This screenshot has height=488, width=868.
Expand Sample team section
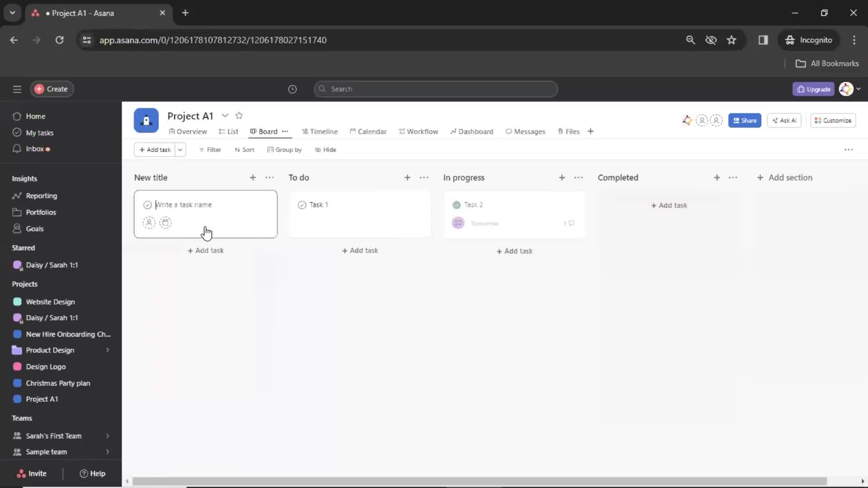(107, 452)
